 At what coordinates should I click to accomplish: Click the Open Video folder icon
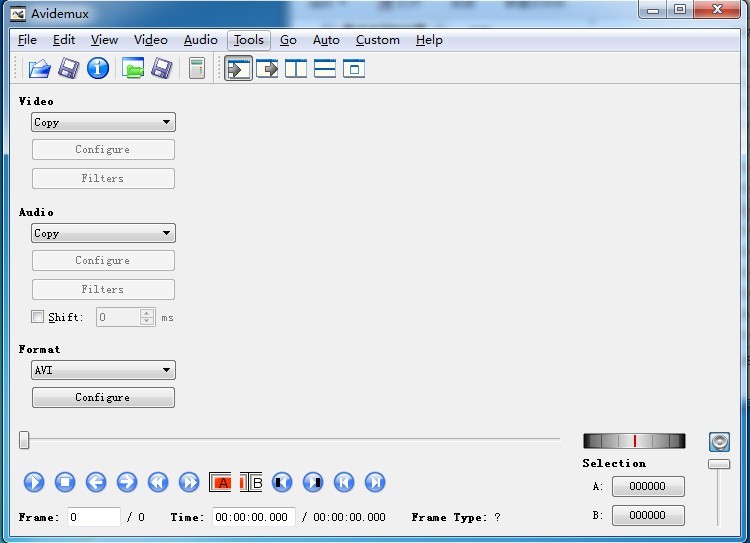(x=39, y=68)
